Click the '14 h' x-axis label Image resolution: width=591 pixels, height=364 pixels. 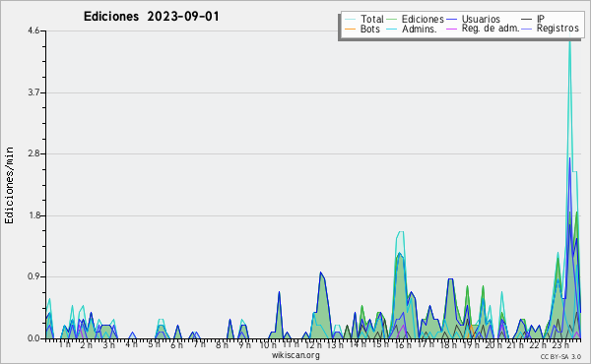coord(358,344)
